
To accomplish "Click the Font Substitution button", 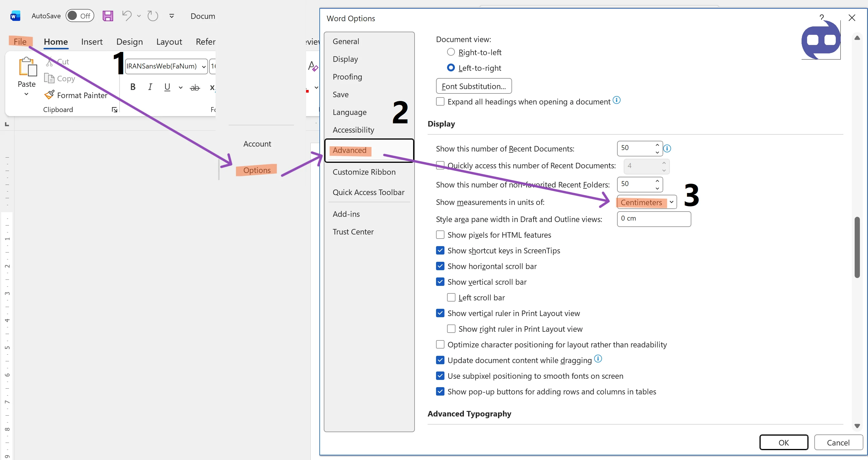I will [x=473, y=86].
